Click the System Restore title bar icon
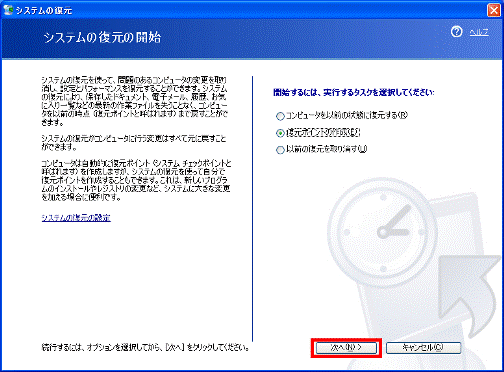Screen dimensions: 504x372 click(x=8, y=10)
